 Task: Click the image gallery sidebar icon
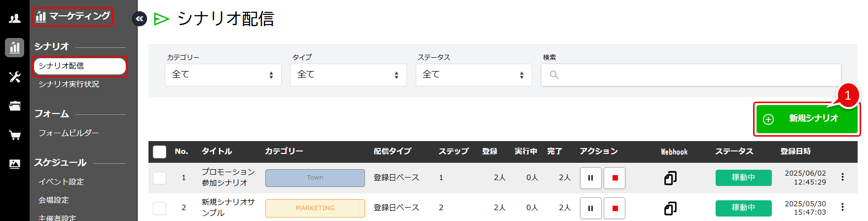click(x=15, y=164)
